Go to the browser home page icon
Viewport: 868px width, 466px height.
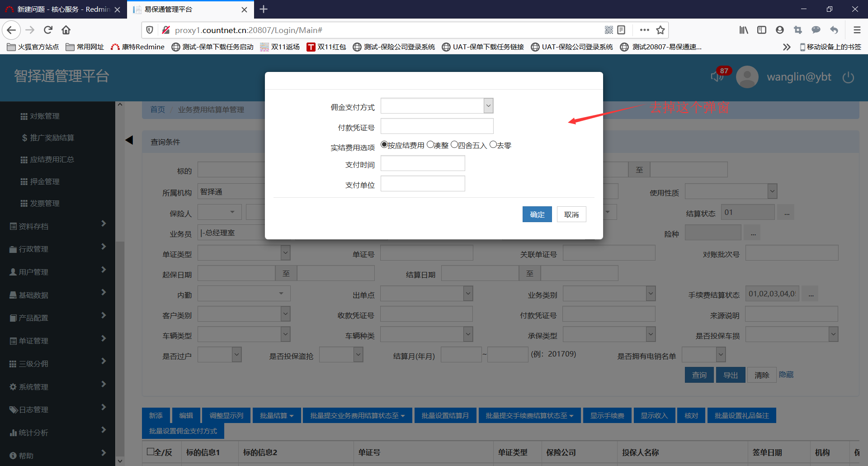click(x=66, y=30)
